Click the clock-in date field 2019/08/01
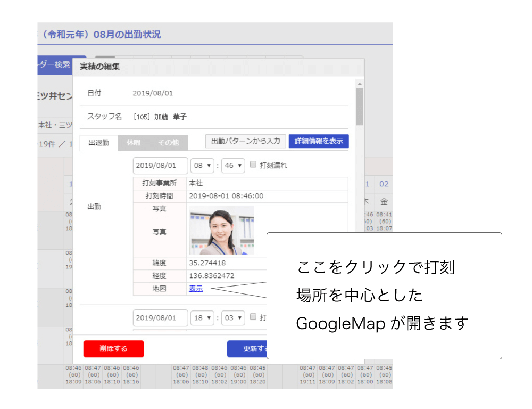Screen dimensions: 532x409 (160, 166)
